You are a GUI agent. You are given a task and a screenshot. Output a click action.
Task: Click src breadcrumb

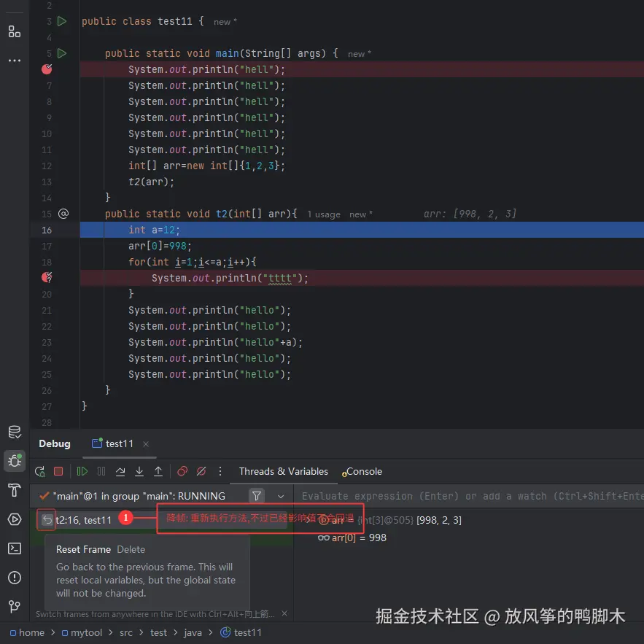[126, 633]
